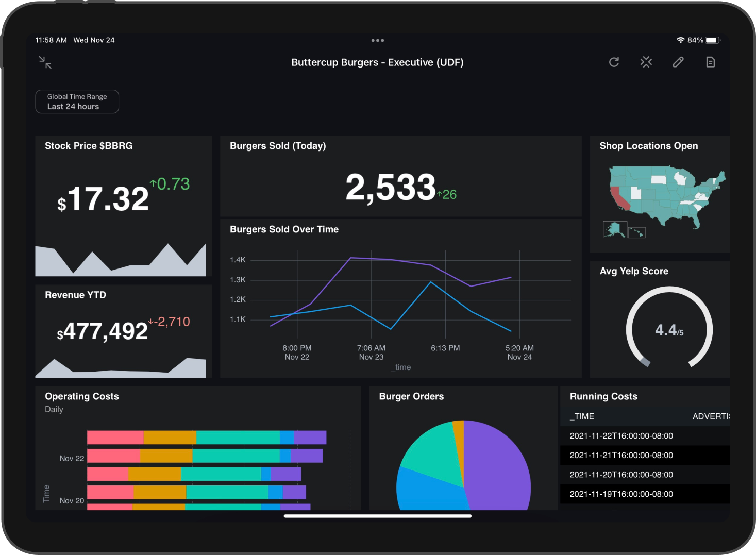Tap the green 0.73 stock change indicator
Screen dimensions: 756x555
tap(170, 184)
